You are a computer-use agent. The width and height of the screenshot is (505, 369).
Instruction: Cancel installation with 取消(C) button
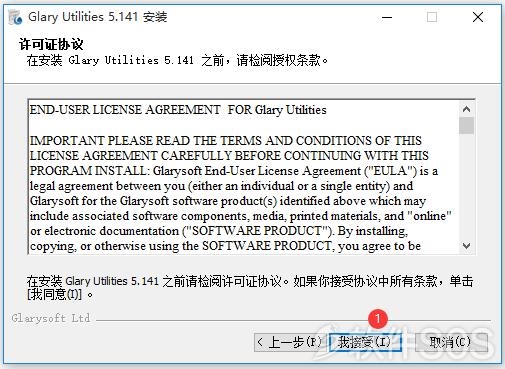(451, 342)
